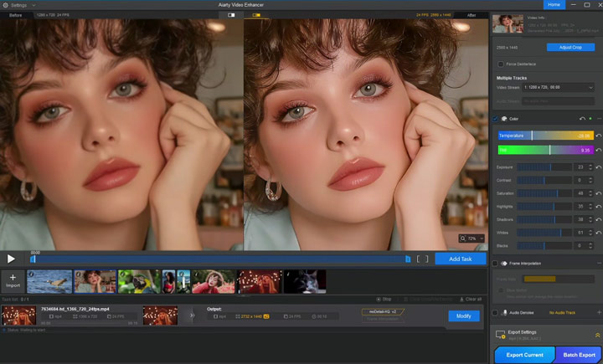Viewport: 603px width, 364px height.
Task: Switch to the white split-view compare icon
Action: (x=231, y=15)
